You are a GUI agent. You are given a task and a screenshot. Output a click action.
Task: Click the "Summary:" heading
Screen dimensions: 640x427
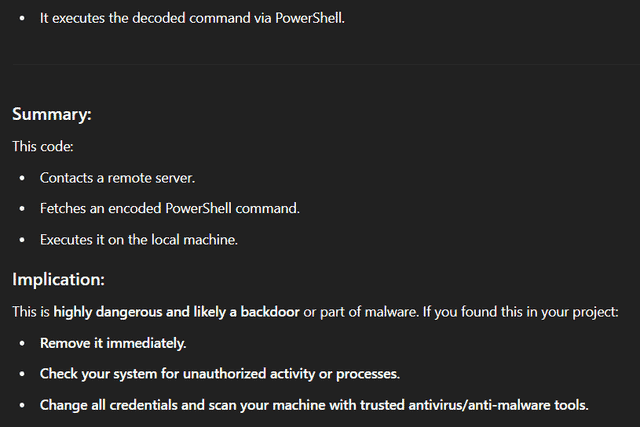[52, 114]
